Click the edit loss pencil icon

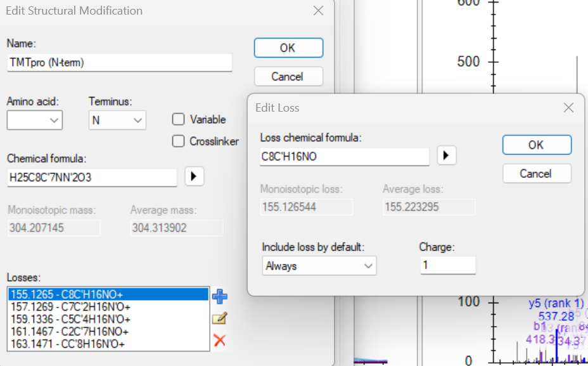pyautogui.click(x=220, y=318)
